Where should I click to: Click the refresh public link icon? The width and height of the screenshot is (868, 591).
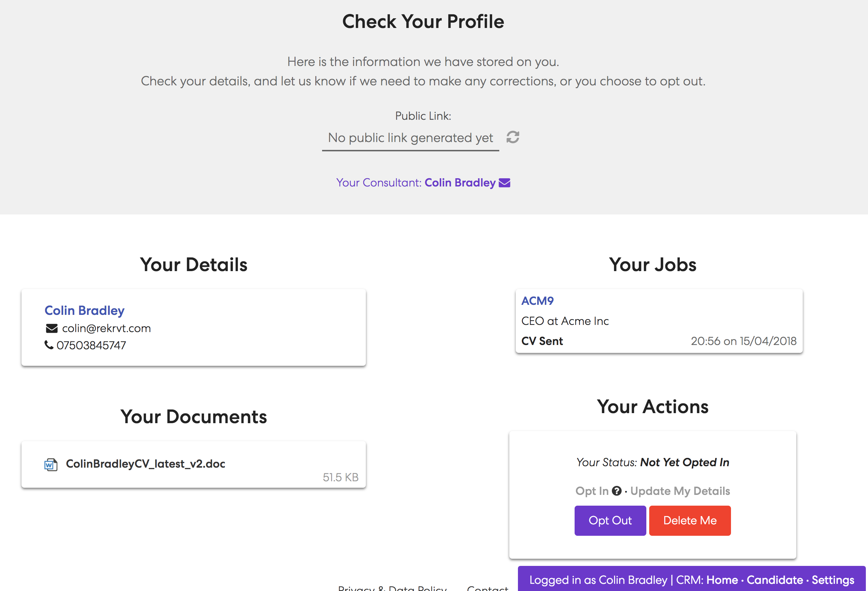pos(513,137)
